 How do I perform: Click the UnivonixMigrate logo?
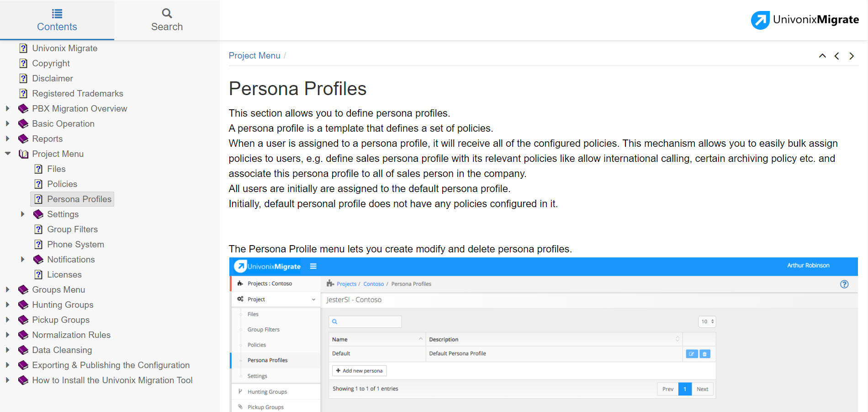tap(805, 20)
